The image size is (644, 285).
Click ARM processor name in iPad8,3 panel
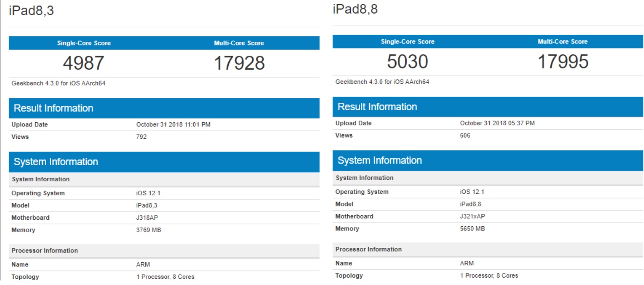[x=143, y=265]
